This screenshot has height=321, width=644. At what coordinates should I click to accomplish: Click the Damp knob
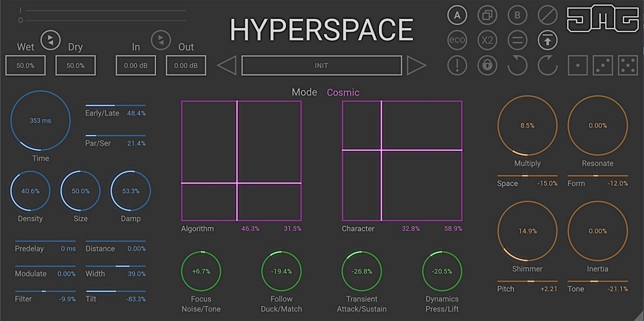tap(131, 191)
